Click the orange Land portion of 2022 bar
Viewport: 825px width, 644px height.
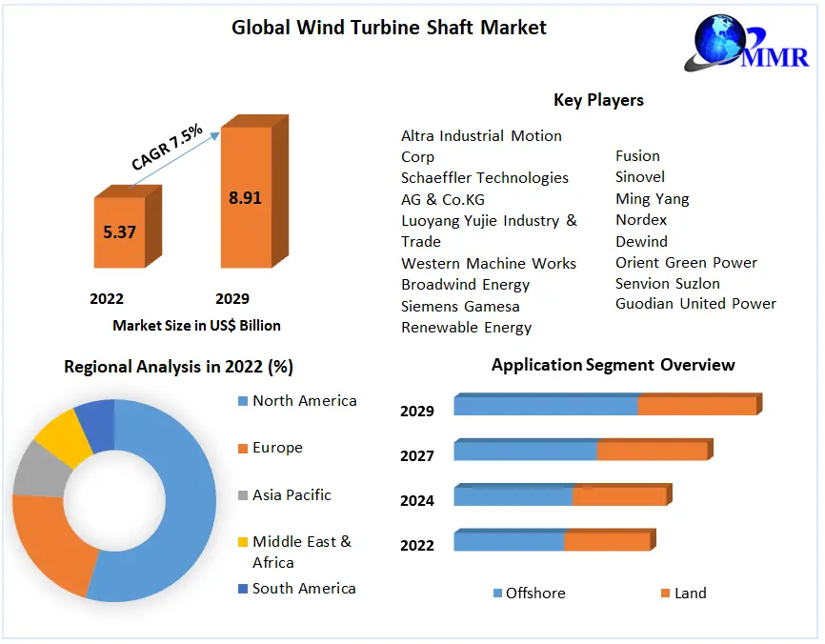(606, 541)
